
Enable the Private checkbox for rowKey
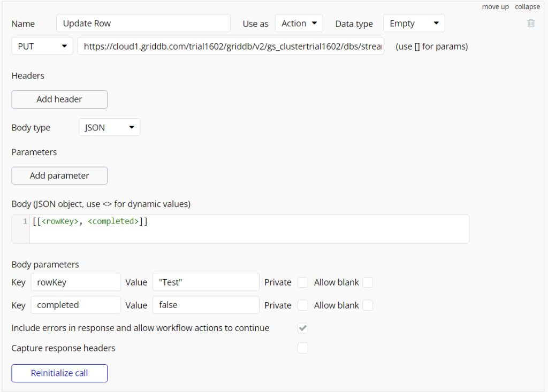[x=303, y=282]
